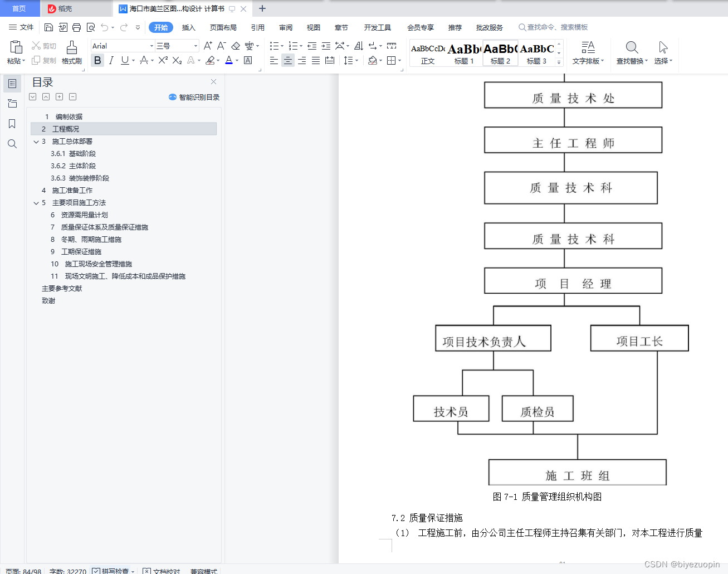Open bullet list style dropdown
The height and width of the screenshot is (574, 728).
point(281,46)
